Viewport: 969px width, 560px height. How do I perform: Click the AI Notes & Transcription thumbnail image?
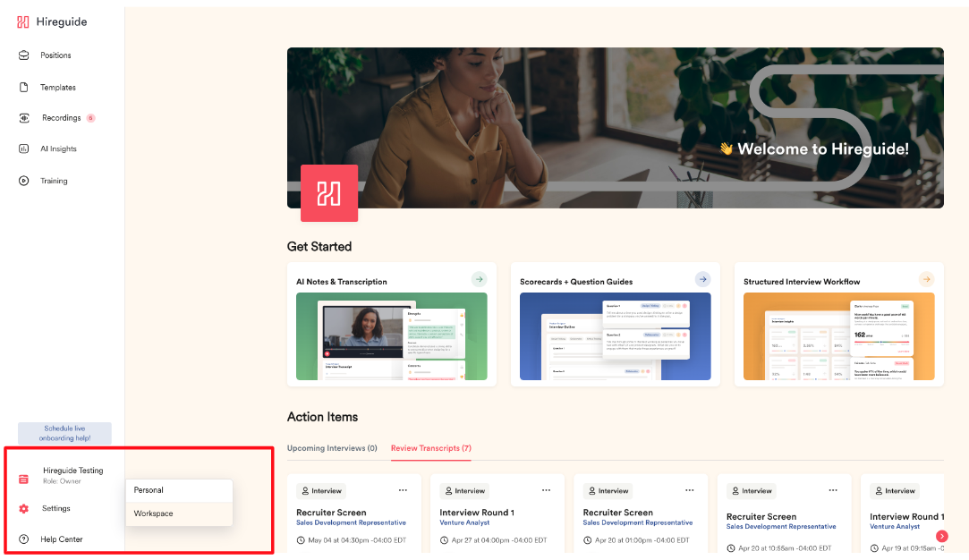pyautogui.click(x=392, y=336)
